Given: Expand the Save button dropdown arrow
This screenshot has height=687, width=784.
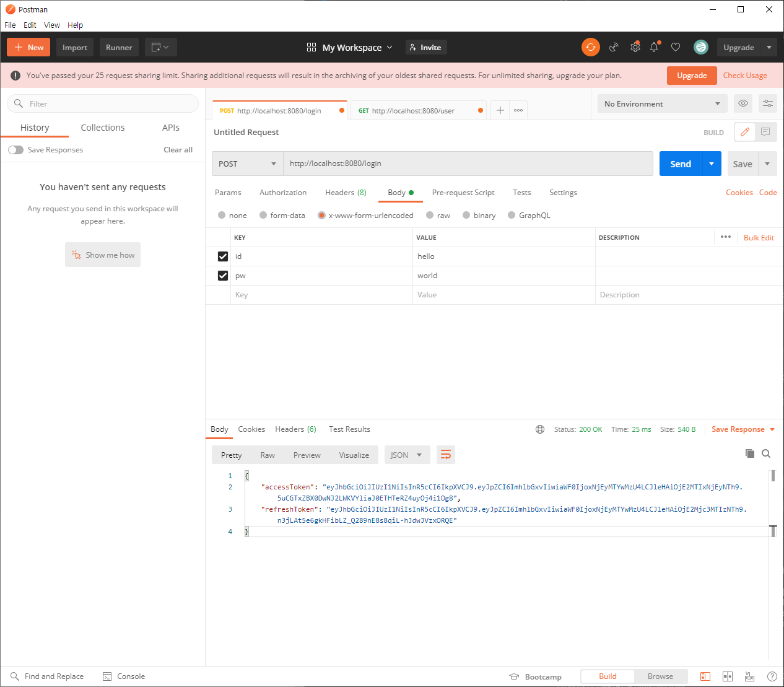Looking at the screenshot, I should click(x=767, y=164).
